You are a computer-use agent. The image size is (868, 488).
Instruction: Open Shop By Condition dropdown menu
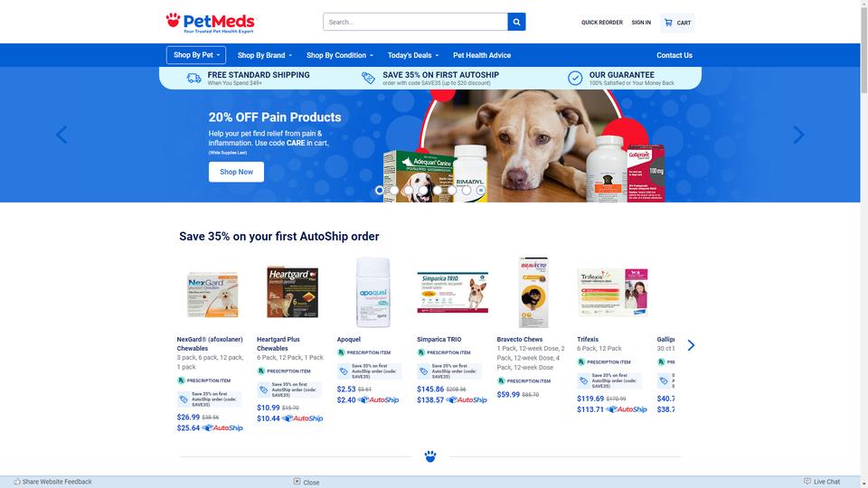(x=340, y=55)
